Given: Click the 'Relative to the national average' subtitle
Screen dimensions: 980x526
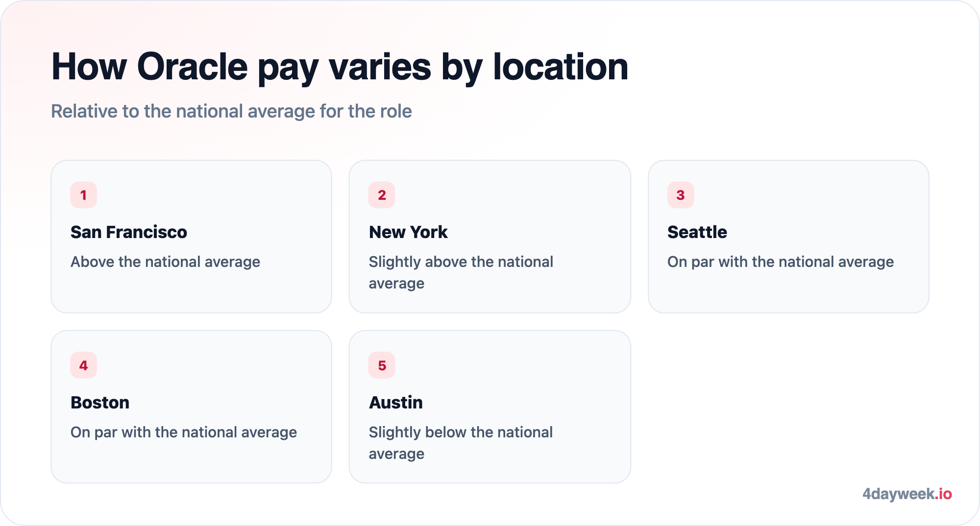Looking at the screenshot, I should point(232,111).
